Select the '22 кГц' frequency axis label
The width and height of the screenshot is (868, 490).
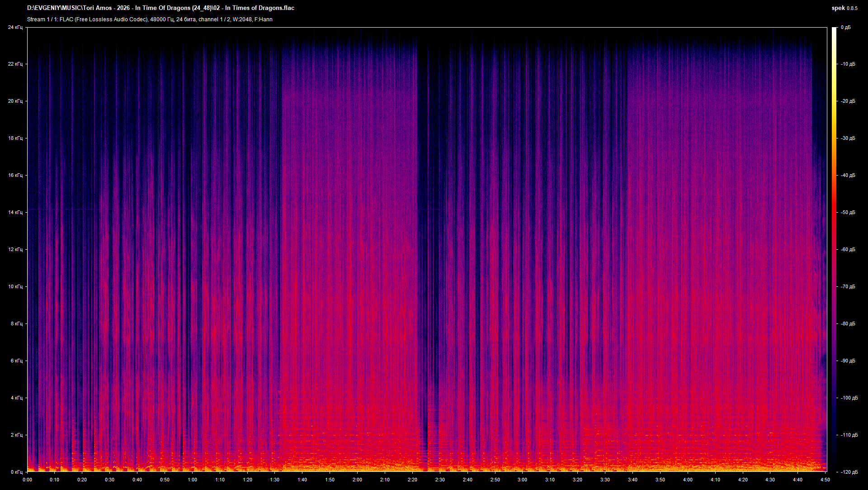pos(15,64)
